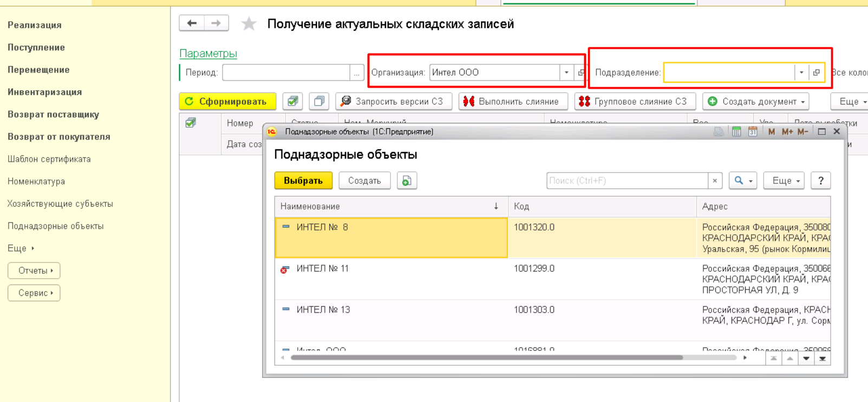
Task: Click the horizontal scrollbar in the dialog list
Action: (x=486, y=358)
